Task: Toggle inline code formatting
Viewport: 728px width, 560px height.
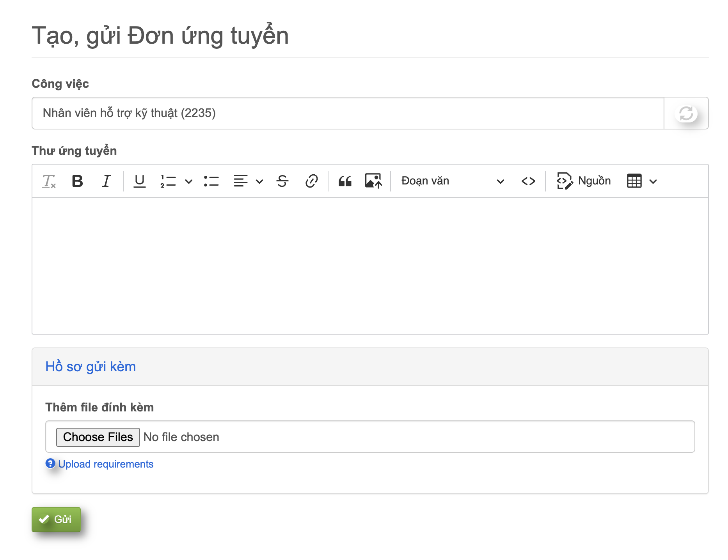Action: click(x=528, y=181)
